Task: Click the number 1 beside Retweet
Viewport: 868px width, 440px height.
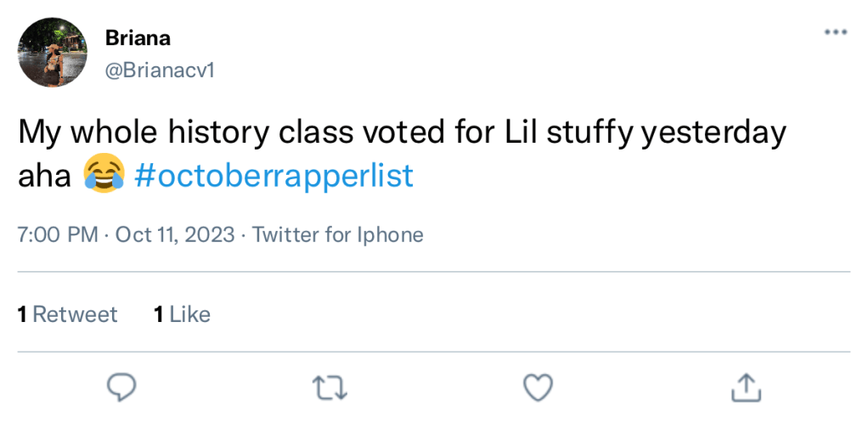Action: click(x=22, y=314)
